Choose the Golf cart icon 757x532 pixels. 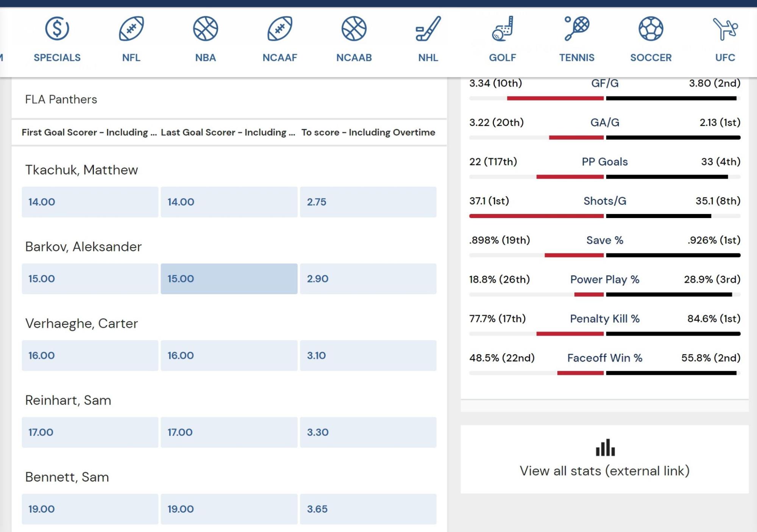503,28
